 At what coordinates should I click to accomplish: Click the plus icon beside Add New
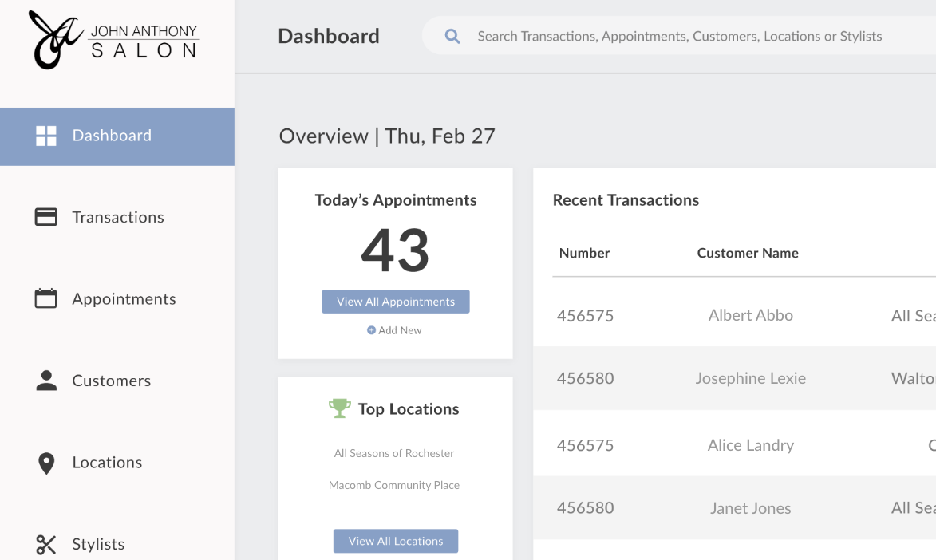[x=371, y=330]
